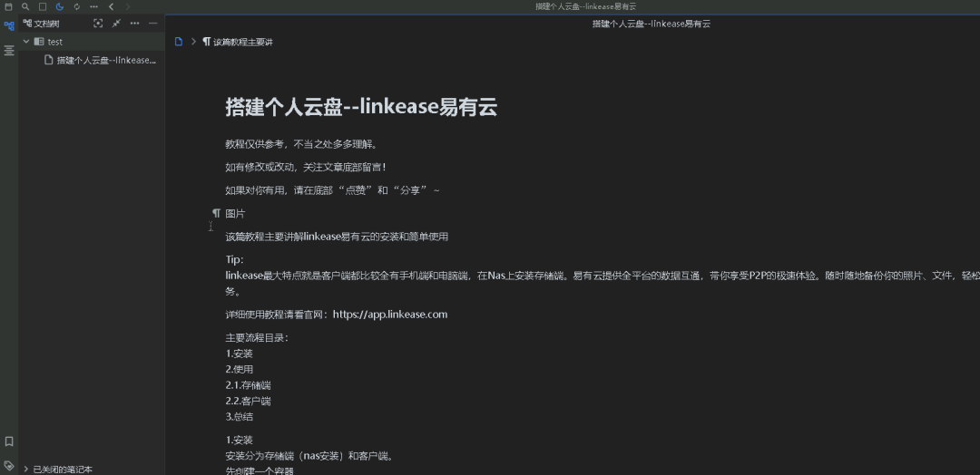Click the document icon in breadcrumb
Image resolution: width=980 pixels, height=475 pixels.
tap(179, 42)
